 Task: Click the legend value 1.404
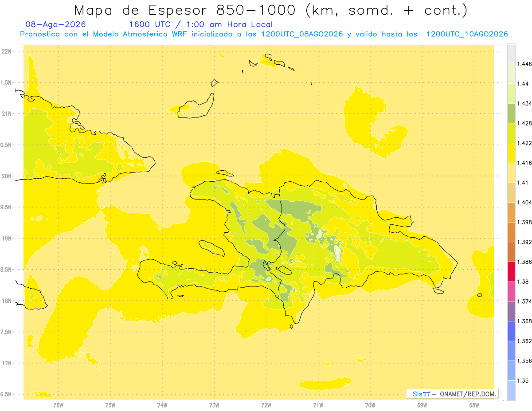(524, 202)
